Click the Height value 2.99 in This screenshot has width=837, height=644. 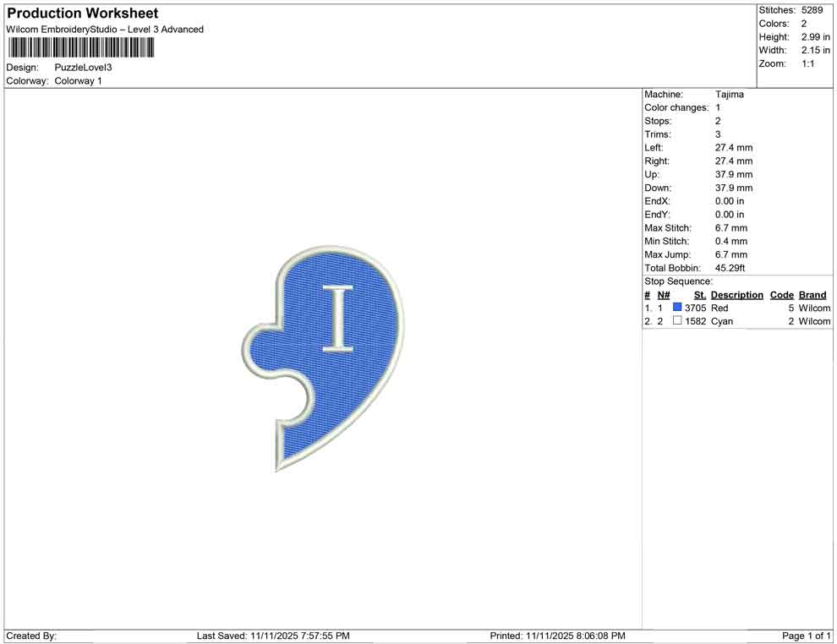(816, 37)
